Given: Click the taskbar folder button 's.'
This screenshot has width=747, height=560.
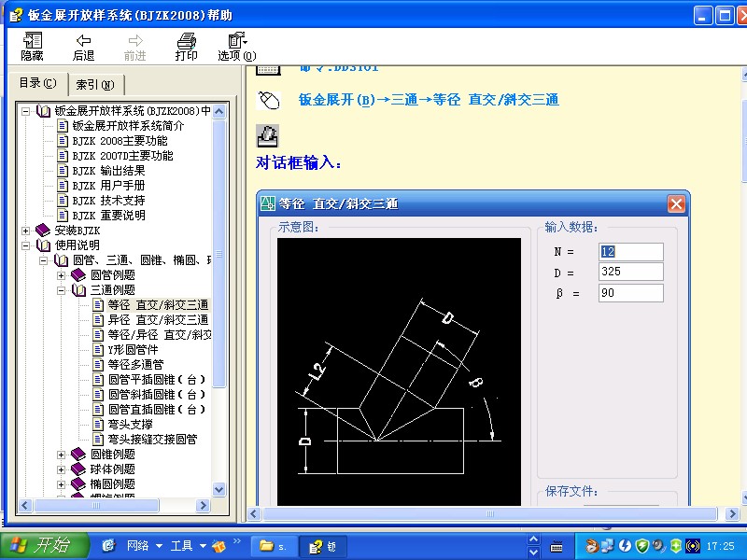Looking at the screenshot, I should tap(274, 546).
